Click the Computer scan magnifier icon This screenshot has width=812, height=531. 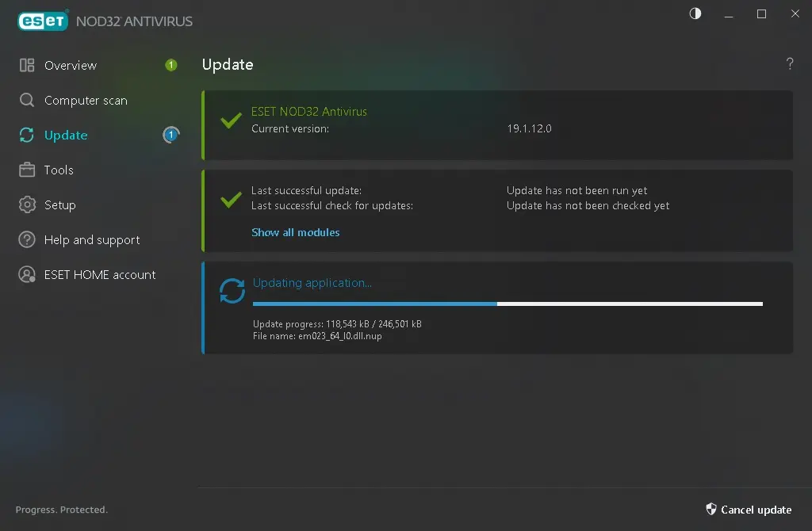pyautogui.click(x=27, y=100)
